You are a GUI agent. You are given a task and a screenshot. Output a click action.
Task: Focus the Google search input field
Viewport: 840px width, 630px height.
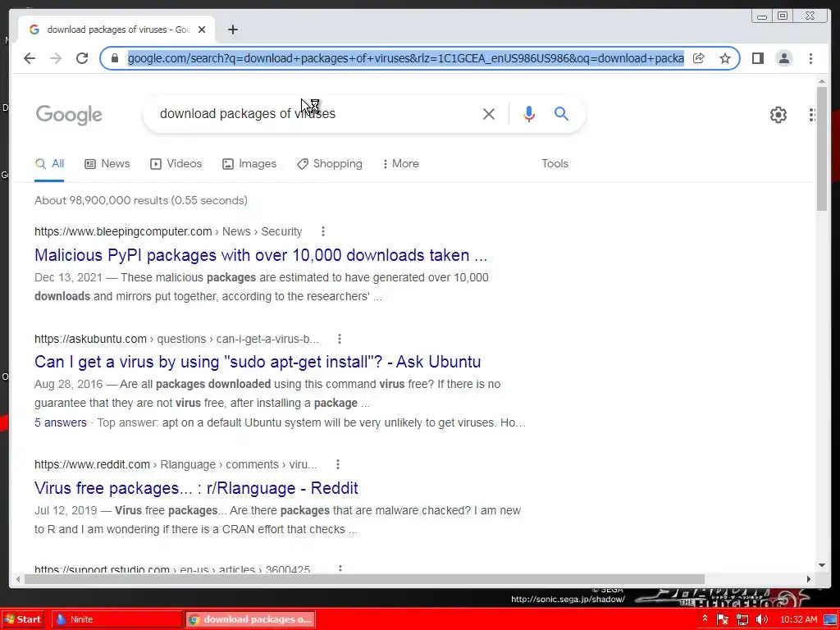click(316, 113)
